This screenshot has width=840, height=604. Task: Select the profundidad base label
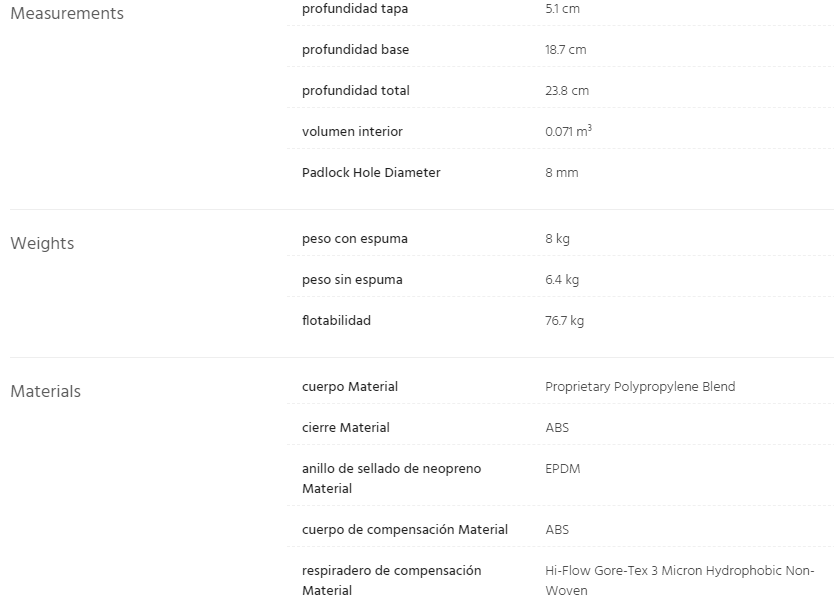tap(355, 50)
